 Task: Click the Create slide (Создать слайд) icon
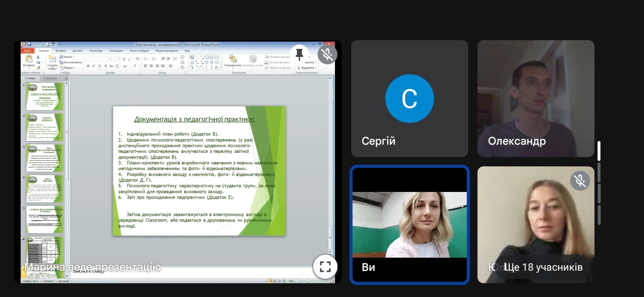point(52,59)
